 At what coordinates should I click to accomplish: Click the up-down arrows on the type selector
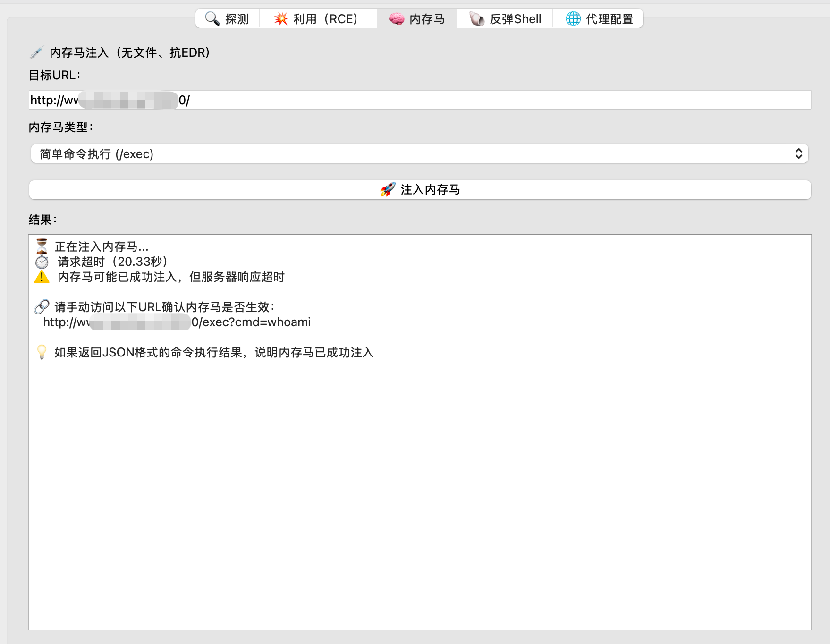coord(799,153)
